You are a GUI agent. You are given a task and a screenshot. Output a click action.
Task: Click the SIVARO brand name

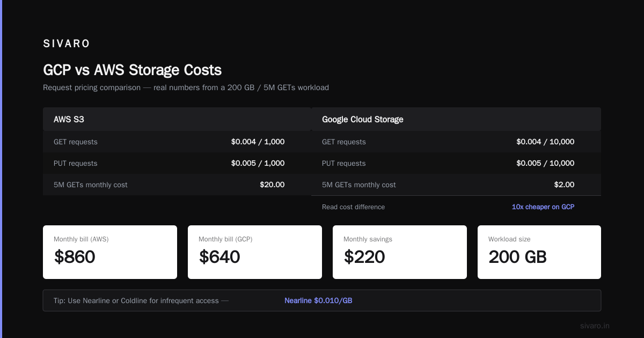click(x=67, y=43)
